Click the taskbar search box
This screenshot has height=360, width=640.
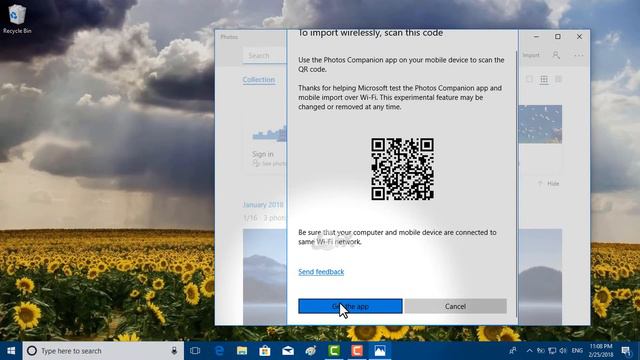103,351
